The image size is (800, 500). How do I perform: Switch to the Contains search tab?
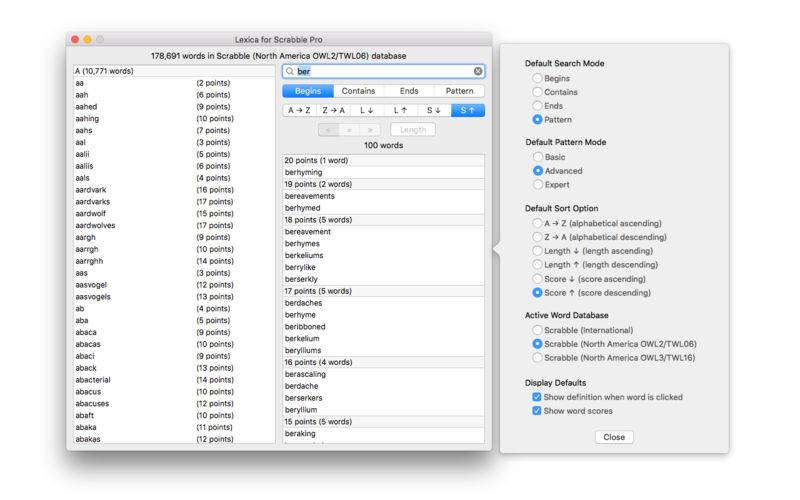click(x=358, y=91)
